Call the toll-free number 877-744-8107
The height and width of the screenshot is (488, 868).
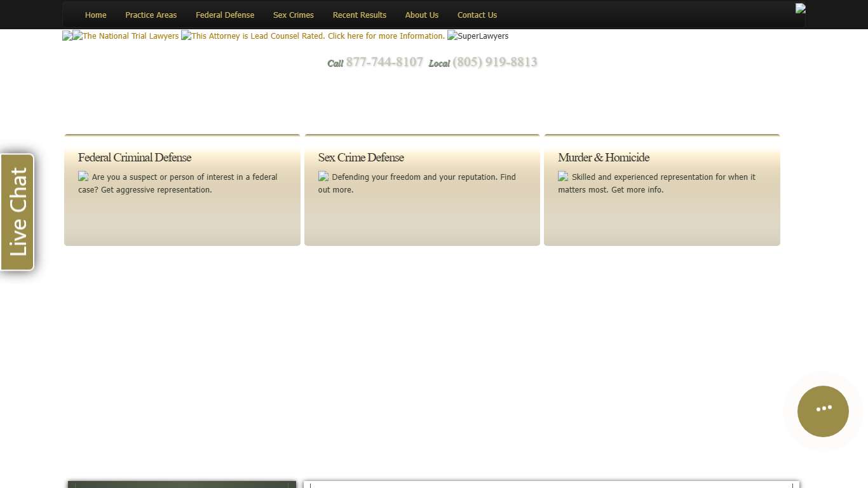click(384, 62)
